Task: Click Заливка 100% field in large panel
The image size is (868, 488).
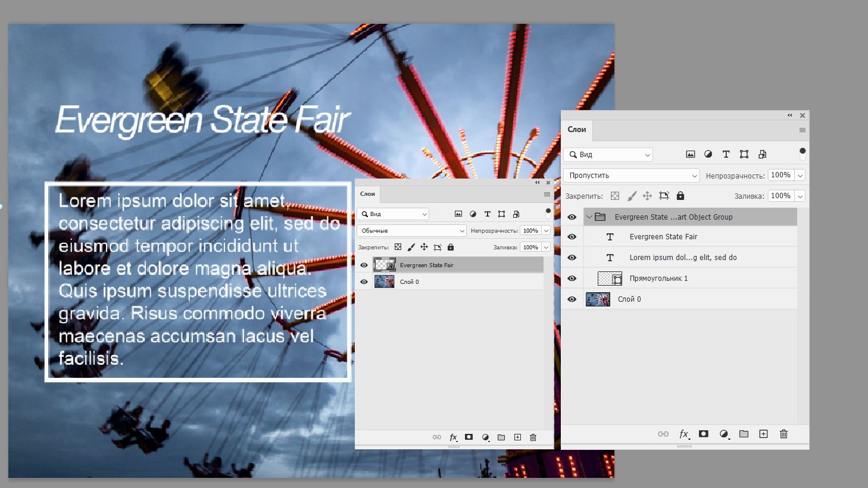Action: [x=781, y=196]
